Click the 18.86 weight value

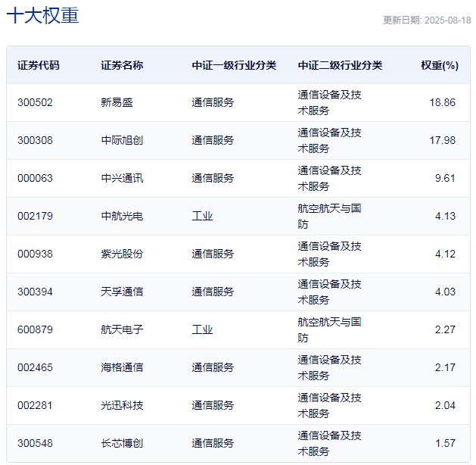point(441,102)
